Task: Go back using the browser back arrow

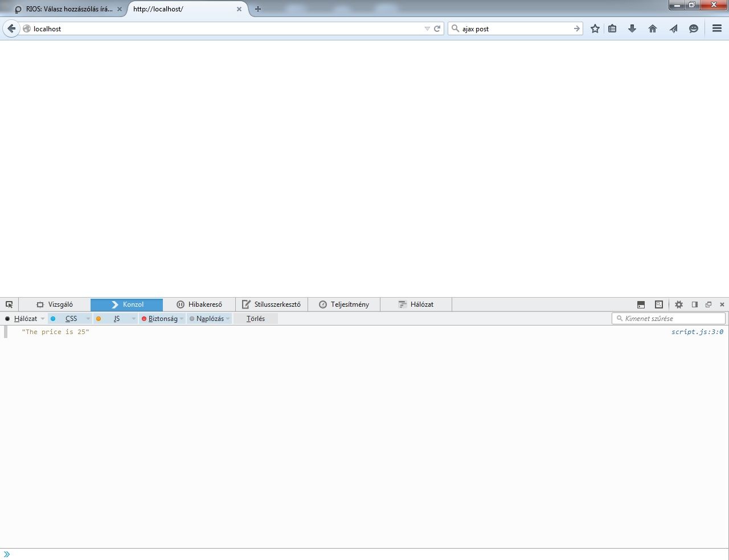Action: click(x=11, y=28)
